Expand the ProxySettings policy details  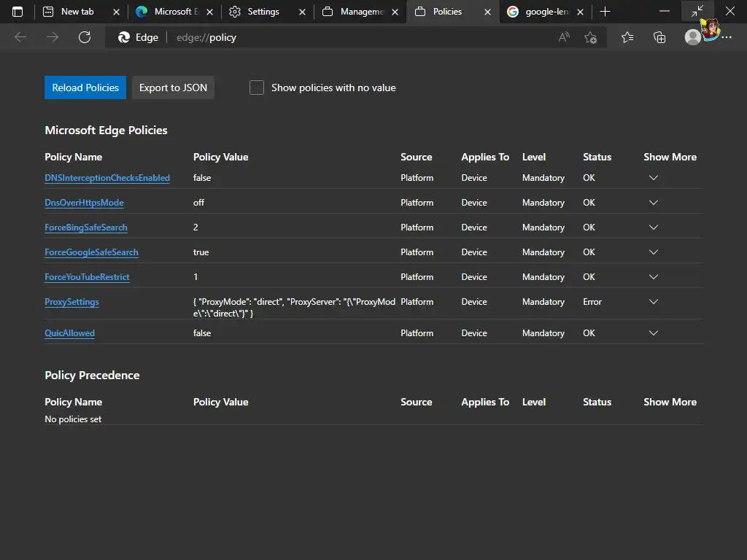[654, 302]
